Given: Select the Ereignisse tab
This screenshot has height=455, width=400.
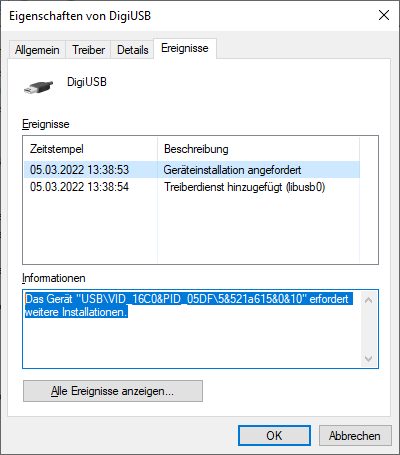Looking at the screenshot, I should [185, 48].
